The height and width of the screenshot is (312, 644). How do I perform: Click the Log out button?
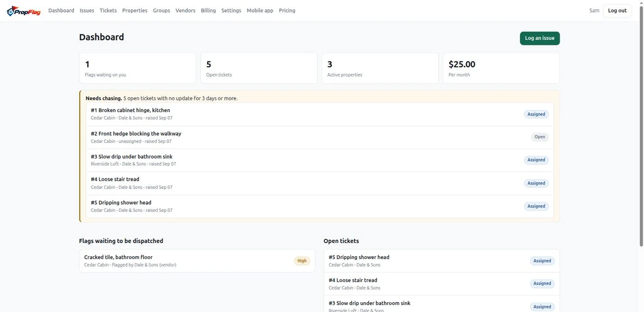(x=617, y=11)
